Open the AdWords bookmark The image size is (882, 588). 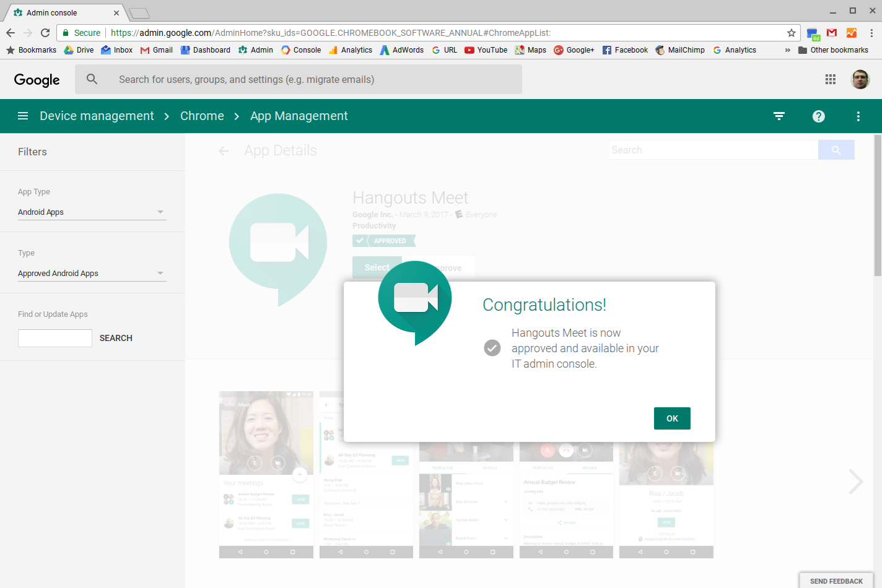coord(401,50)
